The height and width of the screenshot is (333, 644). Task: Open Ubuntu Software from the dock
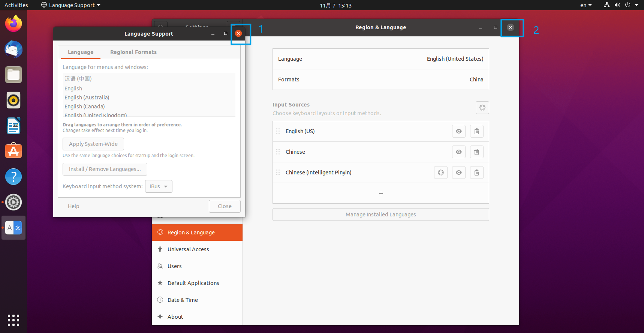click(13, 151)
